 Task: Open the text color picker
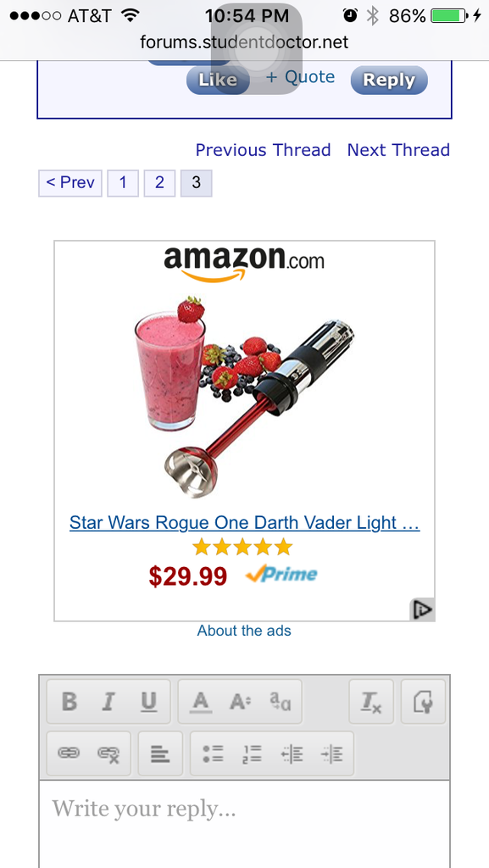click(201, 702)
